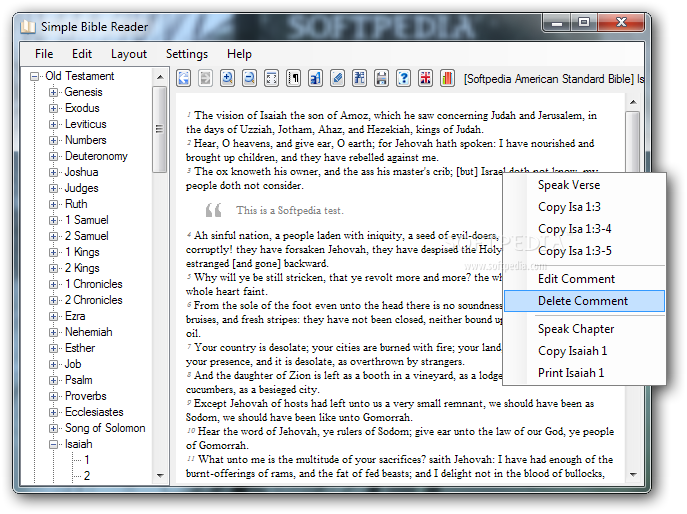Open the Layout menu

129,54
